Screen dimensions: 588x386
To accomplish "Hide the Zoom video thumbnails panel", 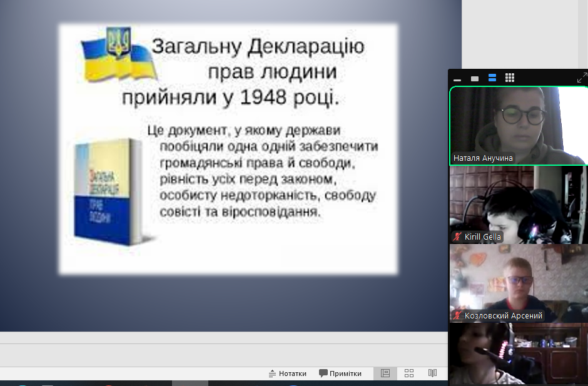I will click(457, 78).
